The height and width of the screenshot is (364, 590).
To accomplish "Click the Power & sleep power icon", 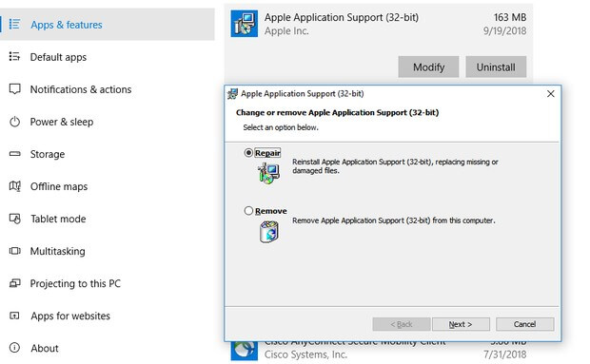I will pyautogui.click(x=14, y=122).
